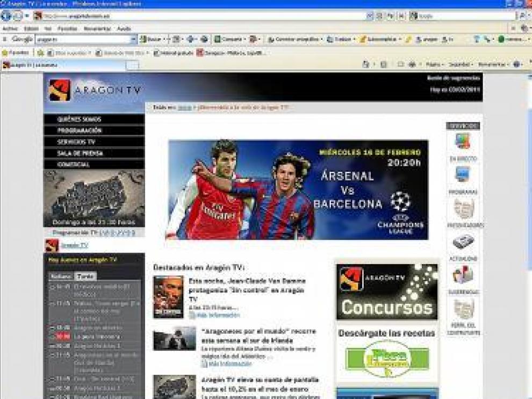532x399 pixels.
Task: Click the Google toolbar logo
Action: pos(23,39)
